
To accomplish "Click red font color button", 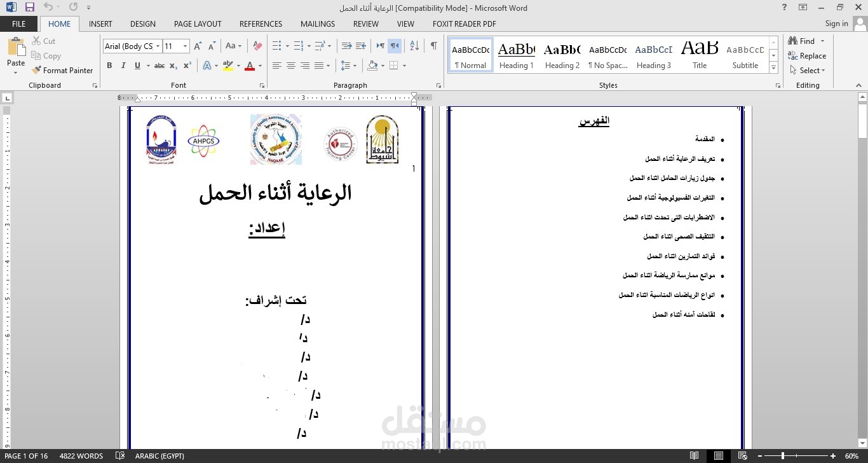I will [250, 66].
